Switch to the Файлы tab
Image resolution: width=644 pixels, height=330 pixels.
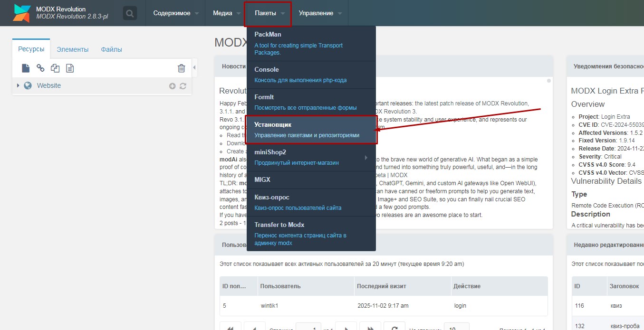[111, 49]
